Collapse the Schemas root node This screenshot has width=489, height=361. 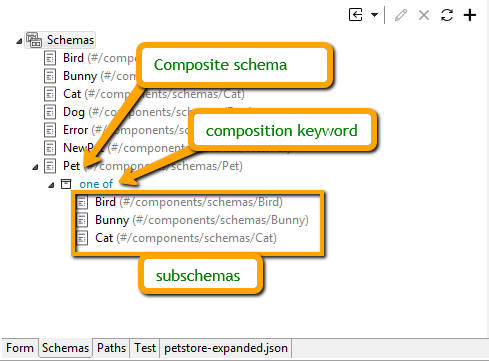[x=19, y=41]
